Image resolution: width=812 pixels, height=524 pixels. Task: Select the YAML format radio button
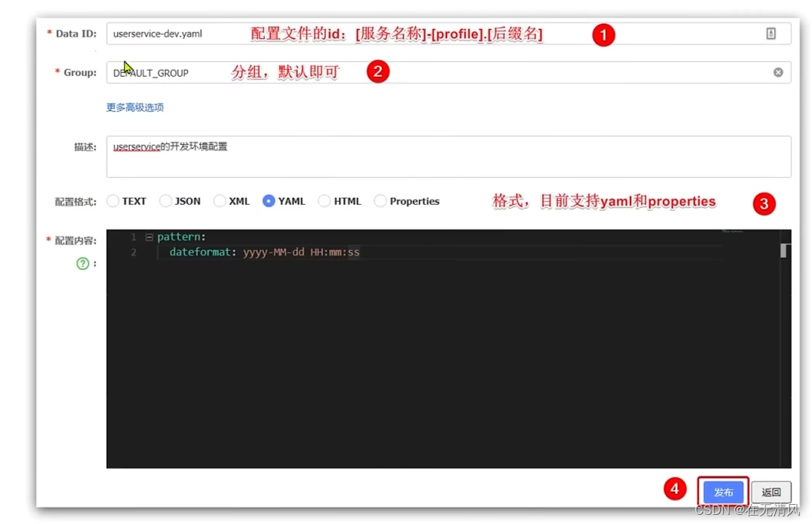pyautogui.click(x=269, y=201)
